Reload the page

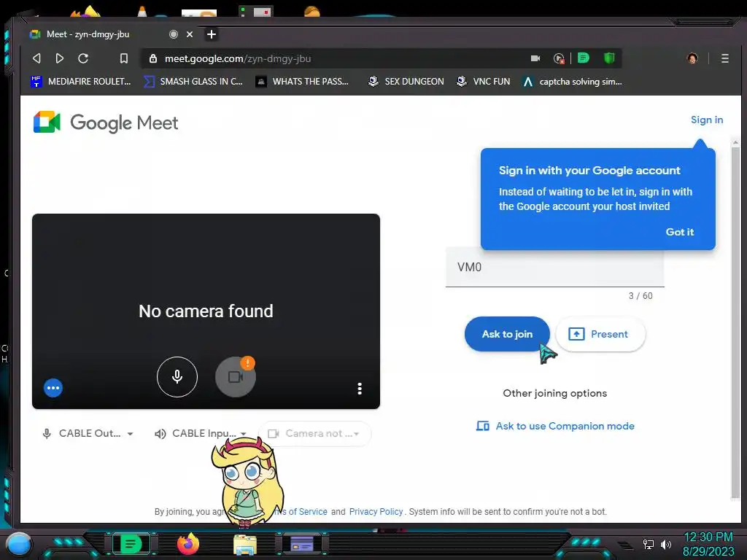tap(83, 58)
